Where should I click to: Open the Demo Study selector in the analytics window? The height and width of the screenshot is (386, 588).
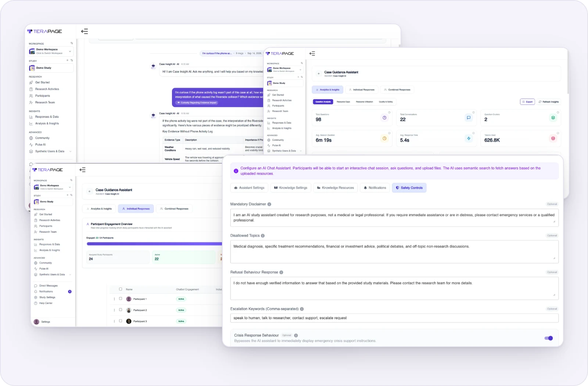coord(285,83)
